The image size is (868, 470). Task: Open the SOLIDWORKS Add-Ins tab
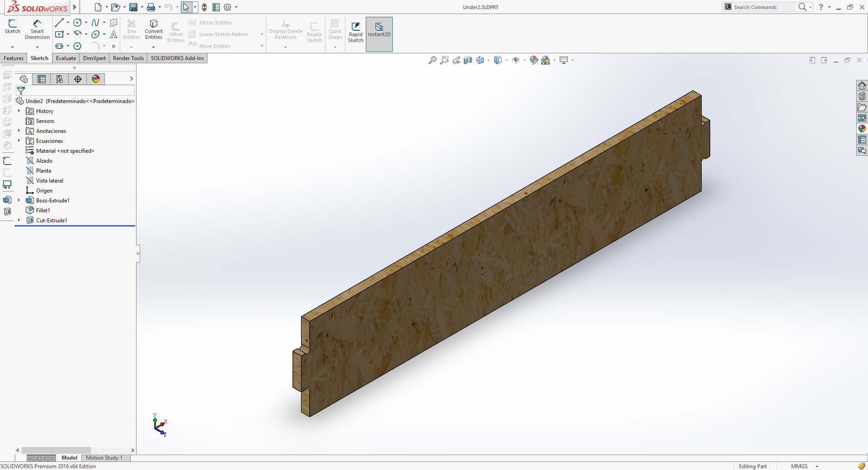(x=177, y=58)
